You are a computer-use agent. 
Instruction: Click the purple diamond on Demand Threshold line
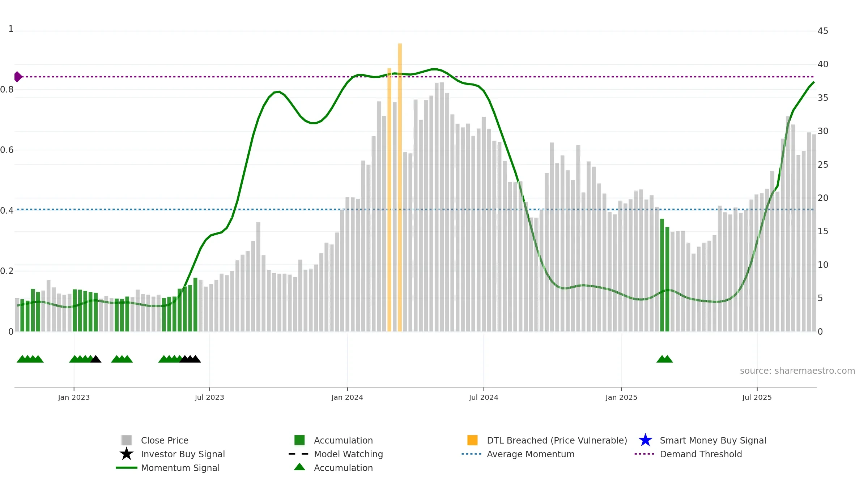point(18,77)
